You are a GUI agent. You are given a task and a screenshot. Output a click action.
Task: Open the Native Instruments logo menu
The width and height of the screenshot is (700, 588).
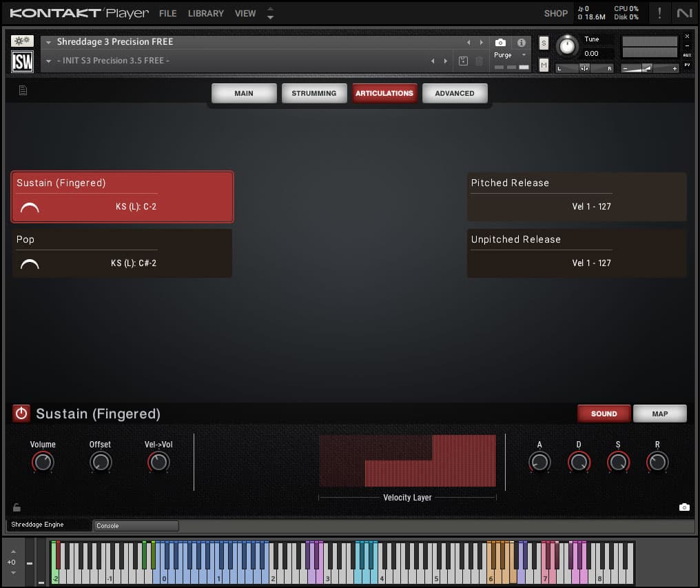point(684,13)
